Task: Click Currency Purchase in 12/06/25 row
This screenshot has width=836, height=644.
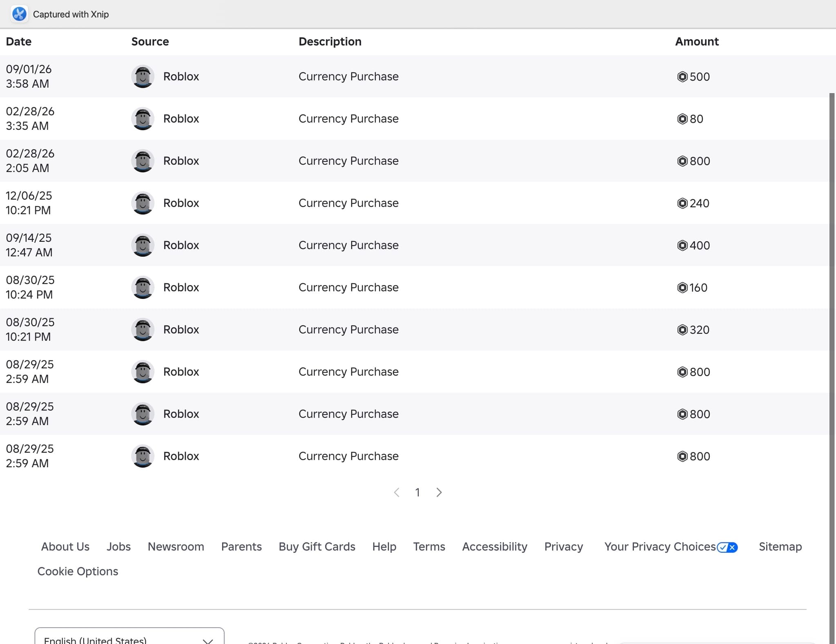Action: pos(349,203)
